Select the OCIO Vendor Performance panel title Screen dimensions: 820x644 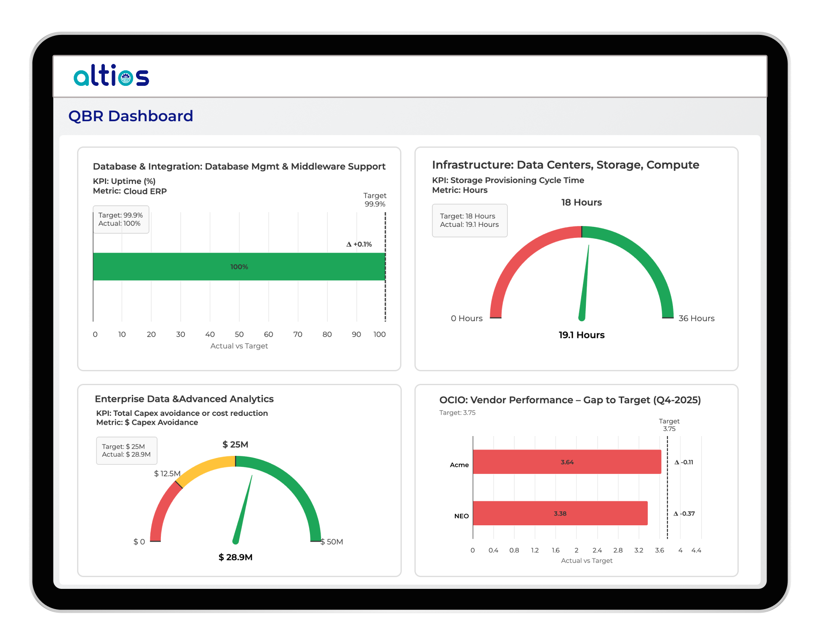(569, 400)
